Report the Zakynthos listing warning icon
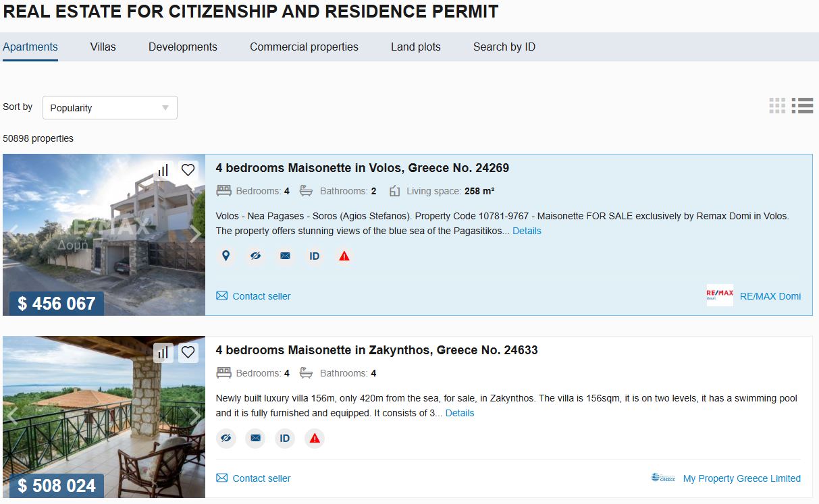Screen dimensions: 819x504 315,439
